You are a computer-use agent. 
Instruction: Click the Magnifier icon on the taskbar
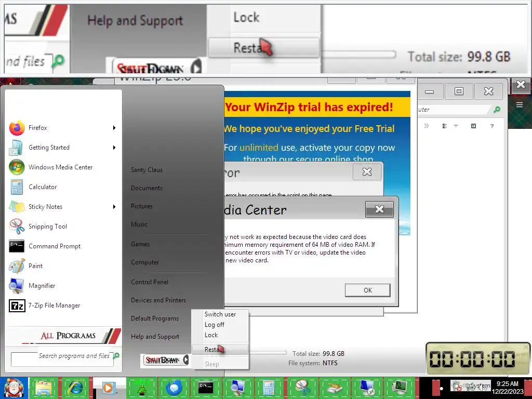tap(237, 388)
